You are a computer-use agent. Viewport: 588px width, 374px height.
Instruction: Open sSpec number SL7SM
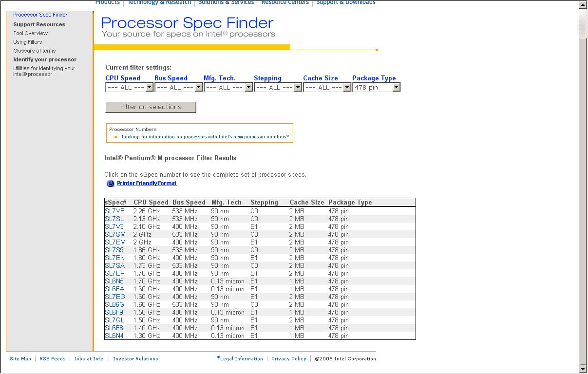pyautogui.click(x=115, y=235)
